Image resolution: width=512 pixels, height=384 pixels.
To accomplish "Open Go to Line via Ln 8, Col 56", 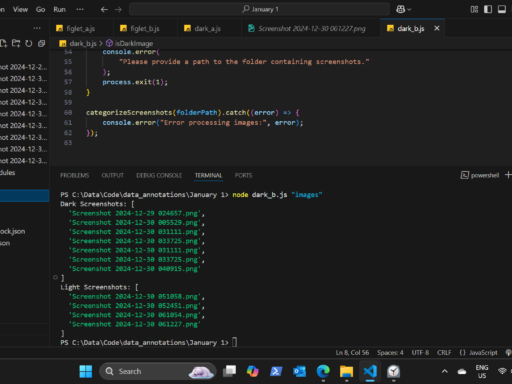I will coord(352,353).
